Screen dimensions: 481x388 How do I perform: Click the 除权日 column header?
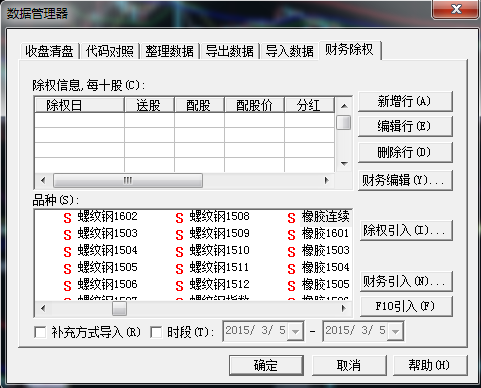(x=79, y=105)
